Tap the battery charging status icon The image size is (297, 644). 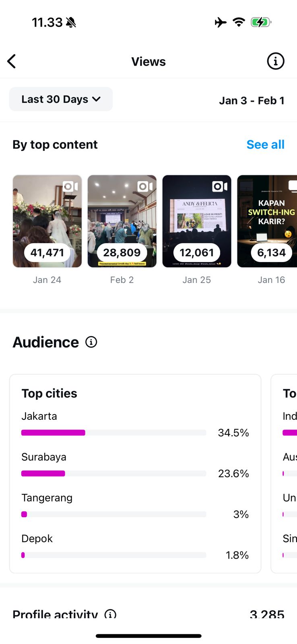click(261, 22)
